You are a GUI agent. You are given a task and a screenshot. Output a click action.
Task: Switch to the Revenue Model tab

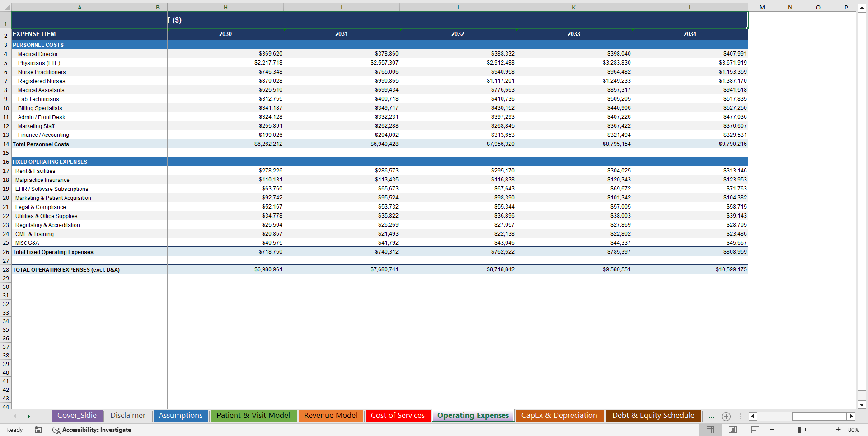point(330,416)
